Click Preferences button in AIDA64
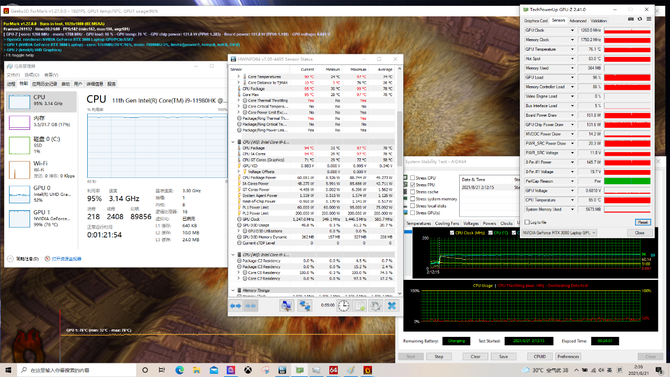Image resolution: width=670 pixels, height=377 pixels. click(x=568, y=356)
